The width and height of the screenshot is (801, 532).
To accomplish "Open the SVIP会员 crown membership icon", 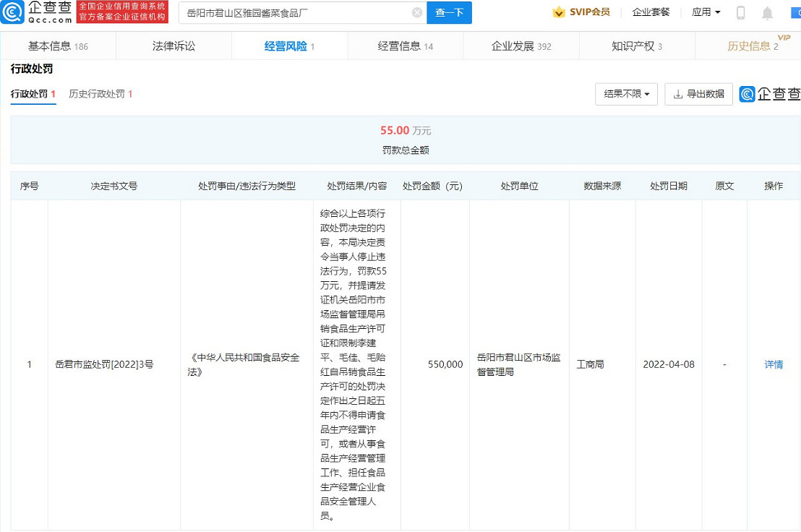I will pyautogui.click(x=559, y=12).
